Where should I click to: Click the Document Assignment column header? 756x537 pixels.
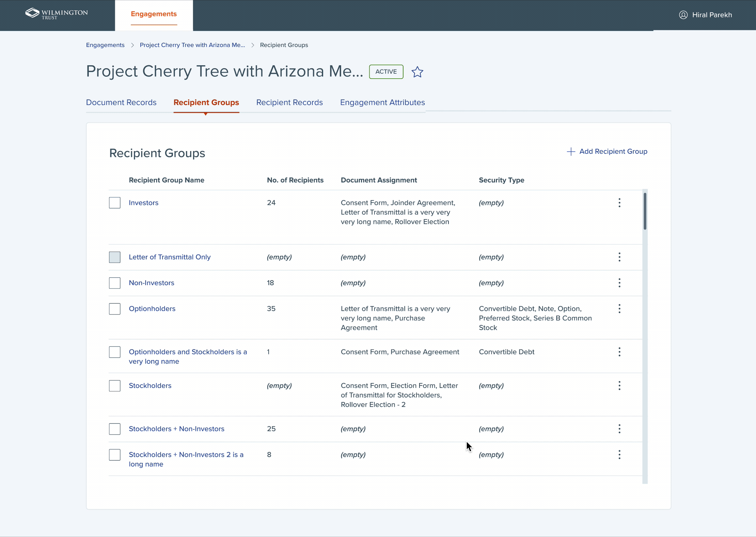(x=379, y=180)
